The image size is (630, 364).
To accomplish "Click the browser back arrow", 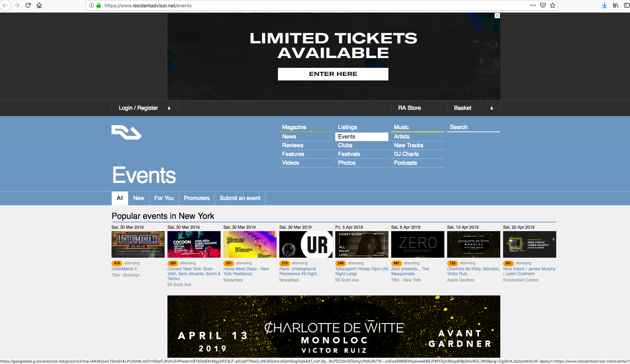I will (5, 5).
